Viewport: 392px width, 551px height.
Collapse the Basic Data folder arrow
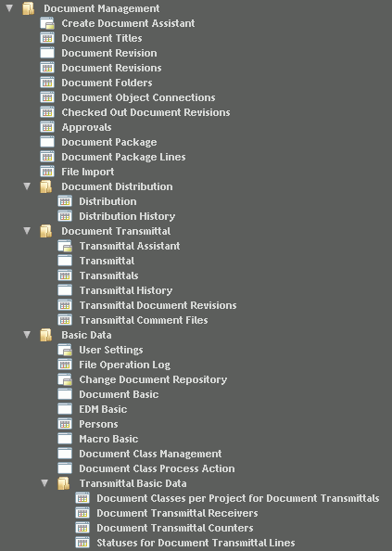(27, 334)
